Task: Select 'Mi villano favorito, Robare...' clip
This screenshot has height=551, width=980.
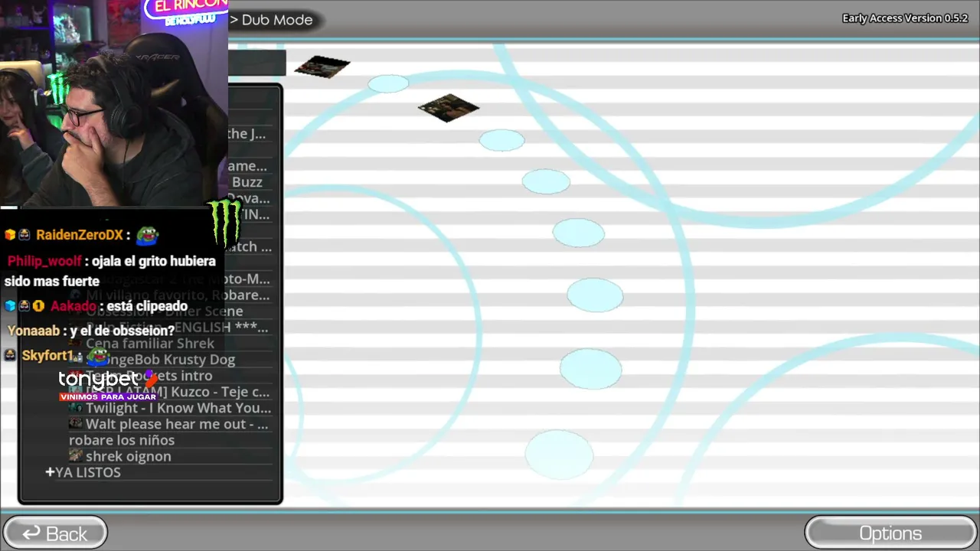Action: [178, 295]
